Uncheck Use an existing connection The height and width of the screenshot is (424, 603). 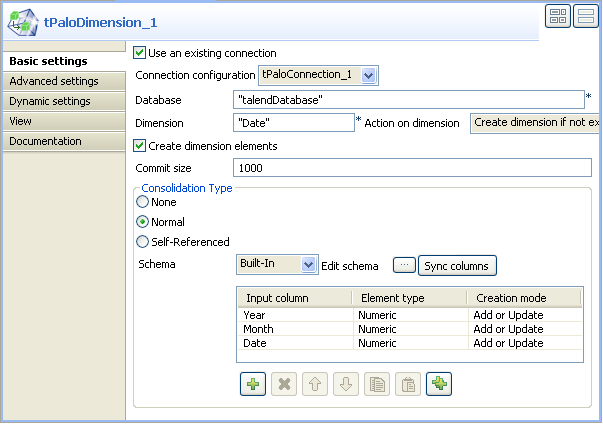tap(140, 53)
